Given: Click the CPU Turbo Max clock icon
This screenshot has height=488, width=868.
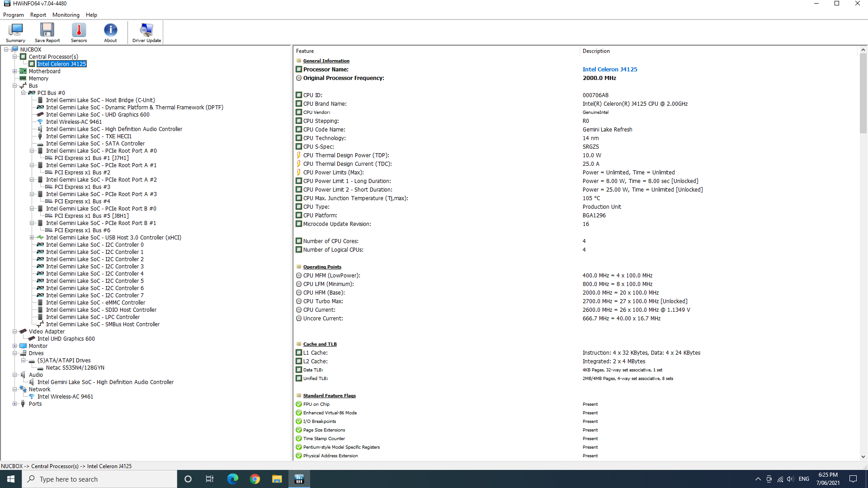Looking at the screenshot, I should point(299,301).
